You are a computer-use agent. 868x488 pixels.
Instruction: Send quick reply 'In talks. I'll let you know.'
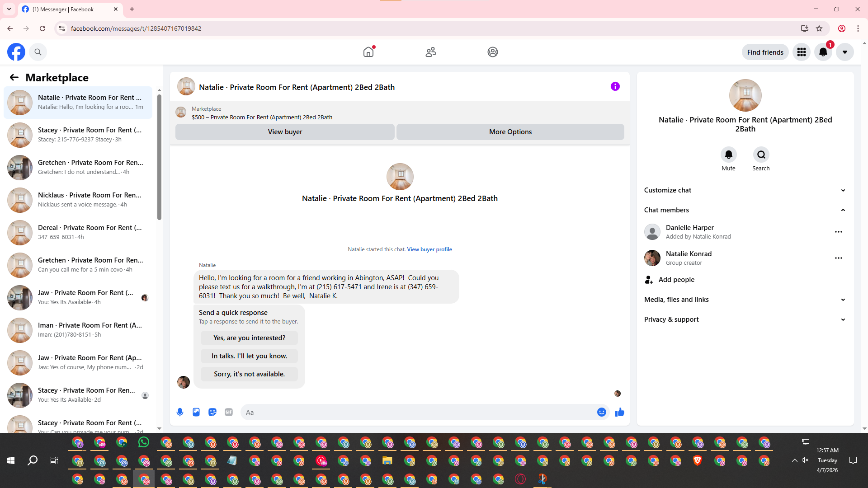(x=249, y=356)
